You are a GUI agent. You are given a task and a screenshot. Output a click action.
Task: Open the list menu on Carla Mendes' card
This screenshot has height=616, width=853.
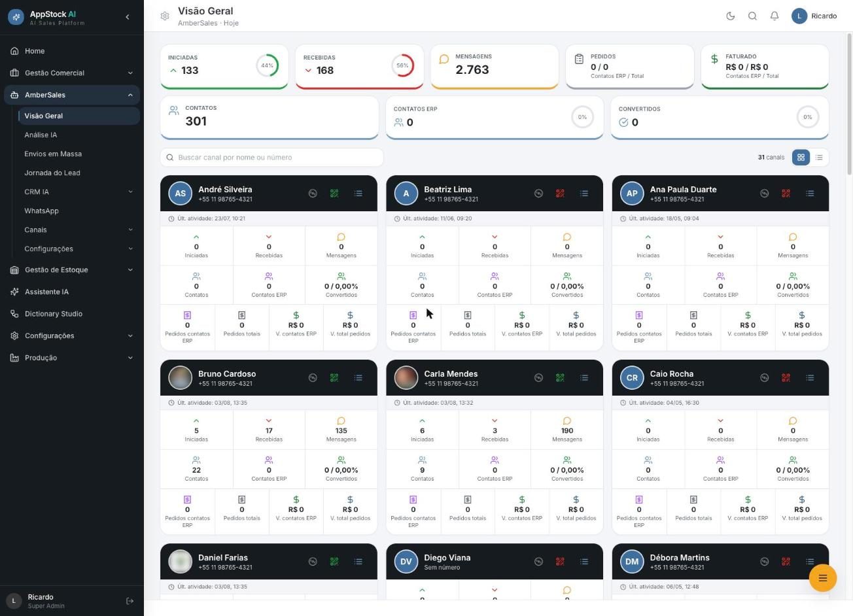click(584, 378)
